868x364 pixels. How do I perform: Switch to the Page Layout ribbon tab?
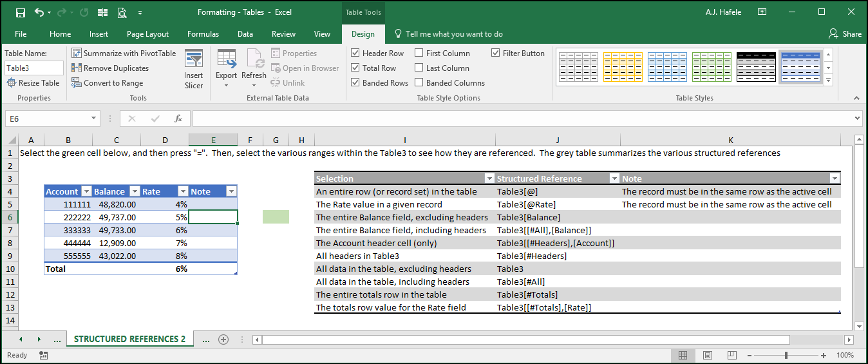tap(148, 34)
